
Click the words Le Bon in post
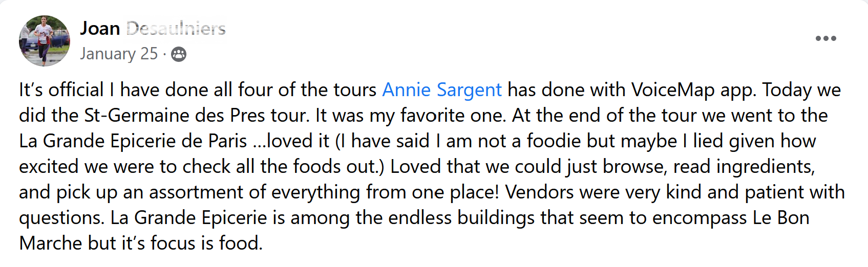click(781, 217)
